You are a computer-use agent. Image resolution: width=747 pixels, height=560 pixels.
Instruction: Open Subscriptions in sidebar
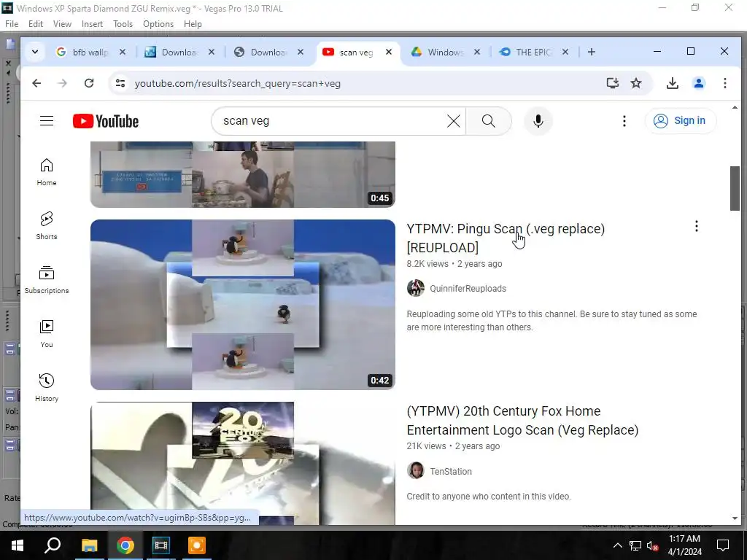tap(47, 280)
